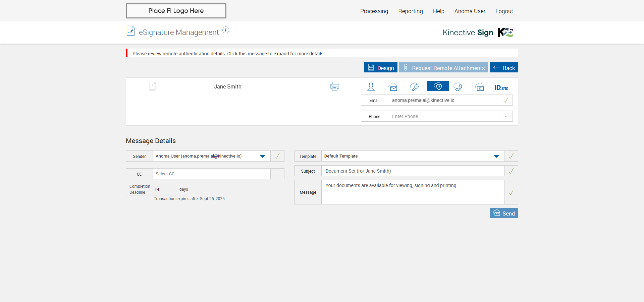The image size is (644, 302).
Task: Open the Processing menu
Action: pyautogui.click(x=374, y=11)
